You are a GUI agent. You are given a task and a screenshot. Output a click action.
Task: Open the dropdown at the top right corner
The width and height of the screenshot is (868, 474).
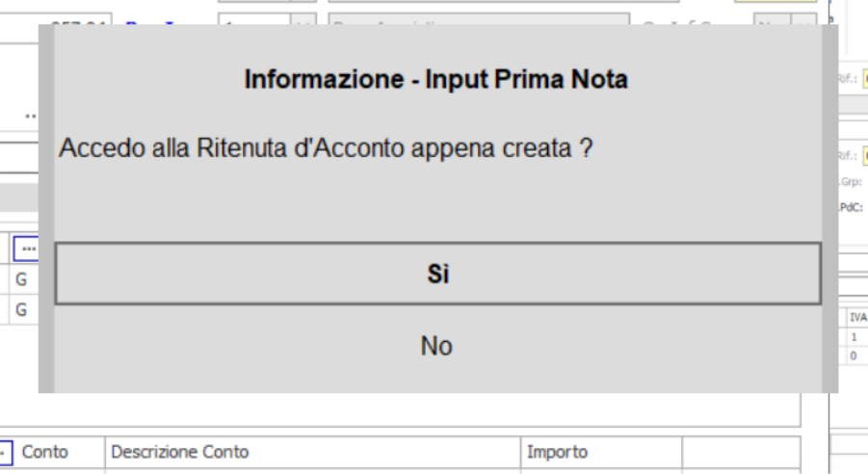coord(803,19)
